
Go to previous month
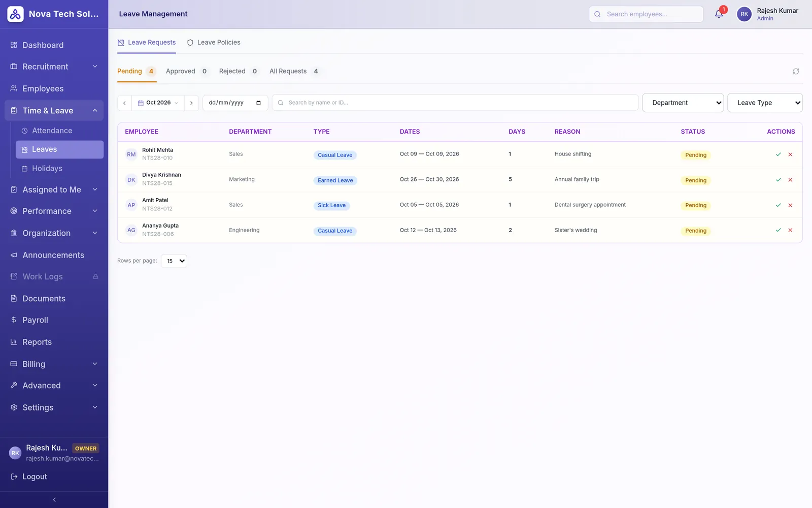pyautogui.click(x=124, y=103)
